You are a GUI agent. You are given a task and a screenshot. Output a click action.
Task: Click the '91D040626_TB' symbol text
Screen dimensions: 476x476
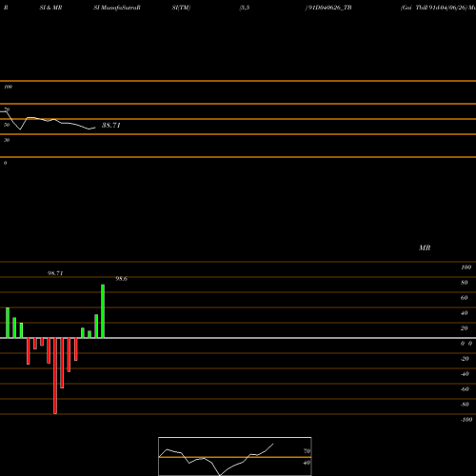(329, 8)
